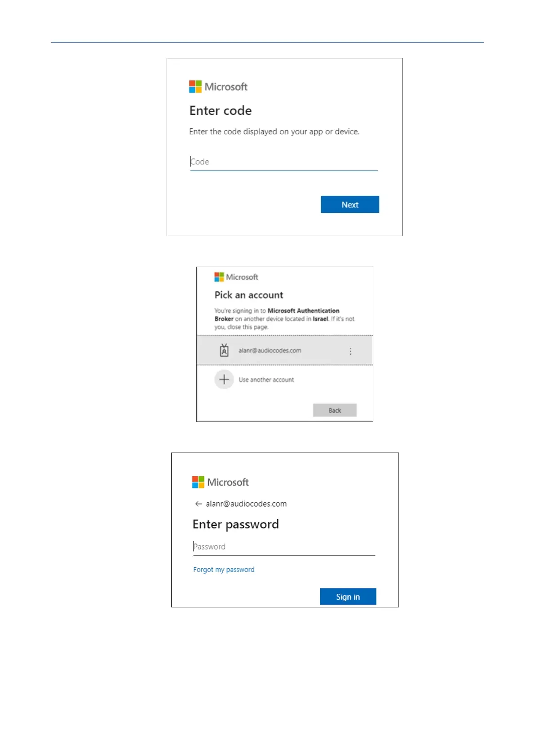Click the 'Enter code' heading

(221, 110)
